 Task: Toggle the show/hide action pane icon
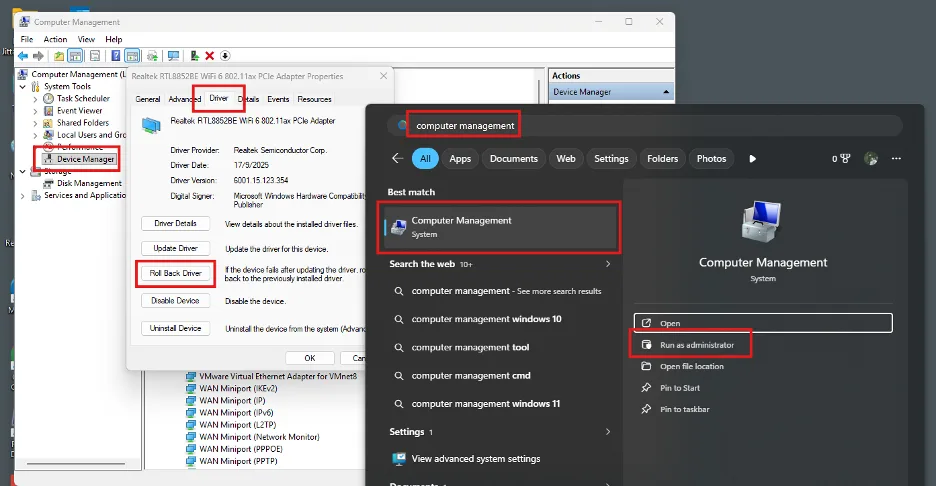[x=132, y=56]
